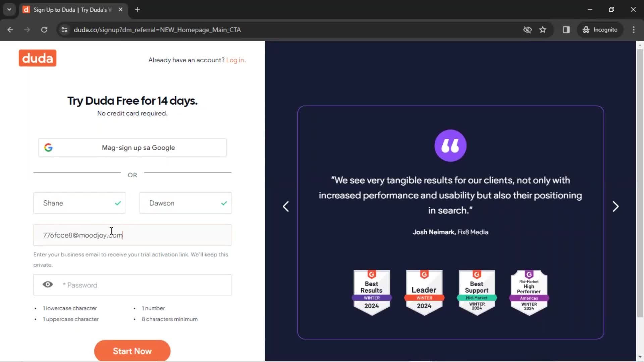This screenshot has height=362, width=644.
Task: Click the '1 uppercase character' requirement
Action: (x=71, y=319)
